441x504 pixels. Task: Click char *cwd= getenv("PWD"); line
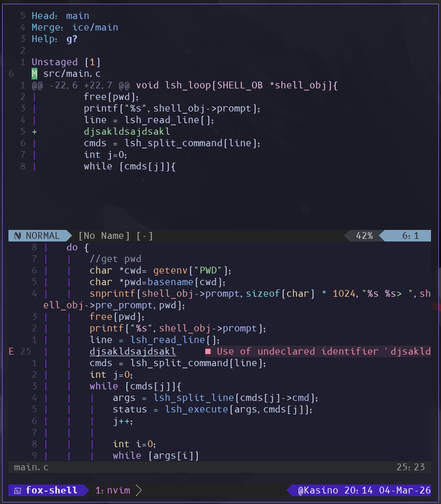(x=161, y=270)
